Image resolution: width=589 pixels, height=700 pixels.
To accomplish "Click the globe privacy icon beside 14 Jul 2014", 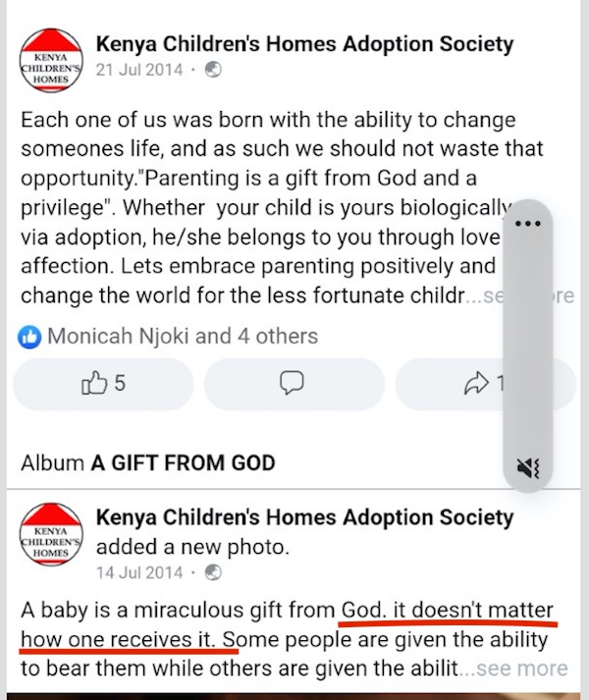I will click(x=213, y=573).
